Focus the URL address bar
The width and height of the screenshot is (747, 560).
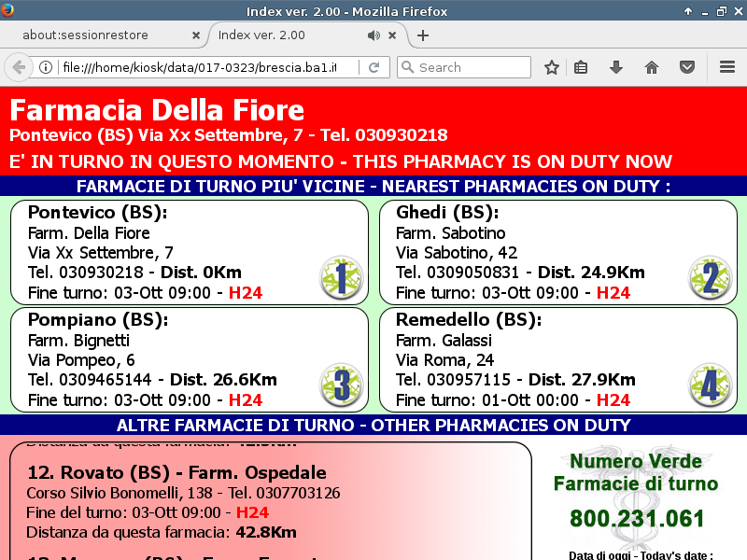point(205,67)
